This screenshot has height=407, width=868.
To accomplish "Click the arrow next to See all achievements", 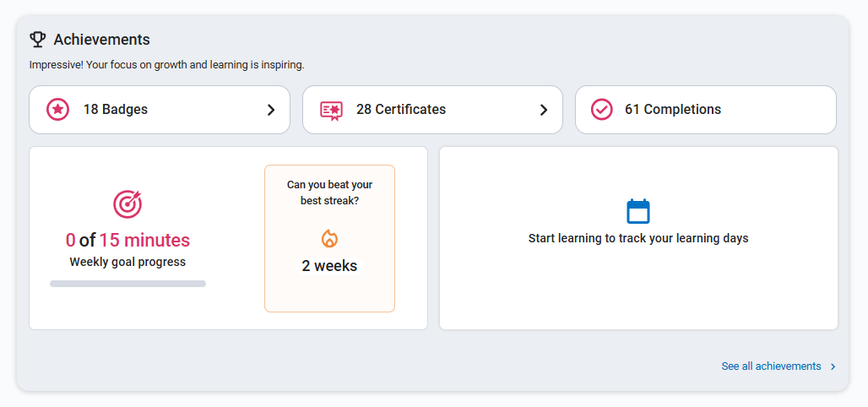I will pyautogui.click(x=833, y=366).
